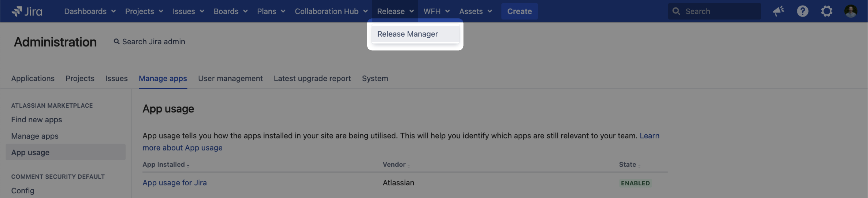Click the Jira logo
868x198 pixels.
point(27,12)
